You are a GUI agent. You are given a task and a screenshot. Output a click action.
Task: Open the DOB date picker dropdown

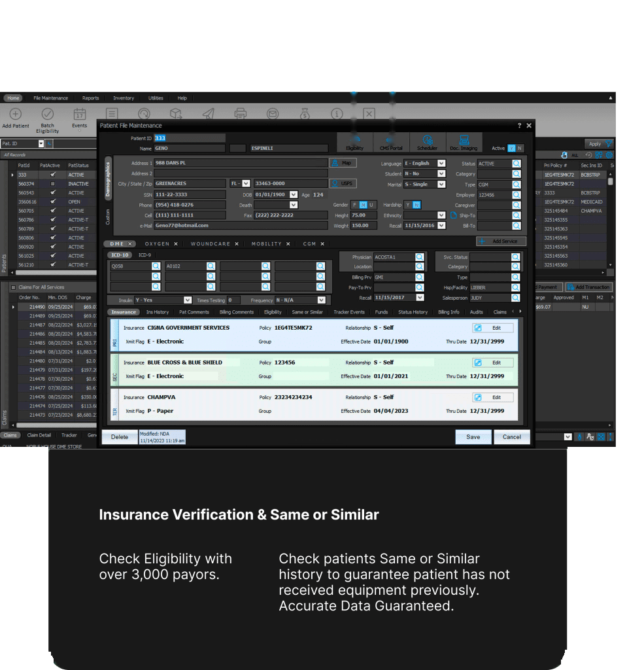(x=294, y=194)
